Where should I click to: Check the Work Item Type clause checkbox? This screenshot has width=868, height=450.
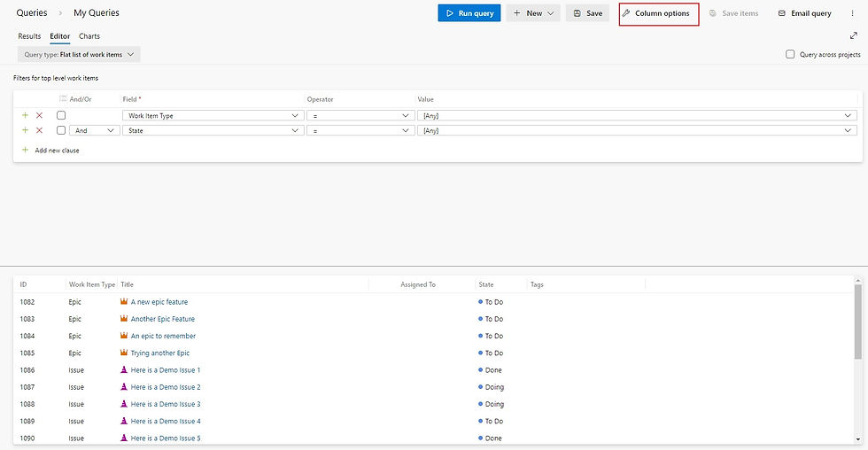click(x=61, y=115)
